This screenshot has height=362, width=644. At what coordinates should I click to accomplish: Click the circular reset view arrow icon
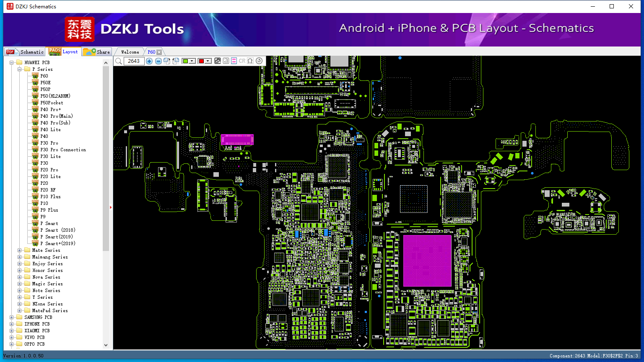(x=259, y=61)
